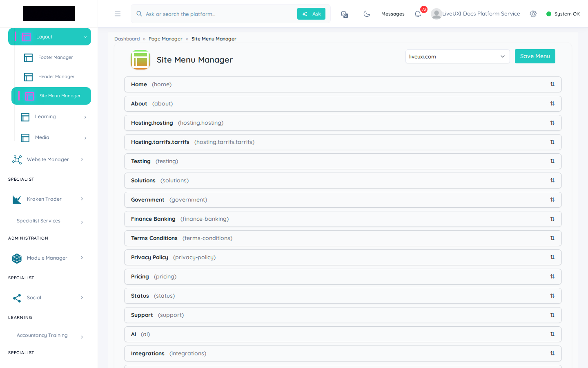588x368 pixels.
Task: Open Messages in top bar
Action: point(393,14)
